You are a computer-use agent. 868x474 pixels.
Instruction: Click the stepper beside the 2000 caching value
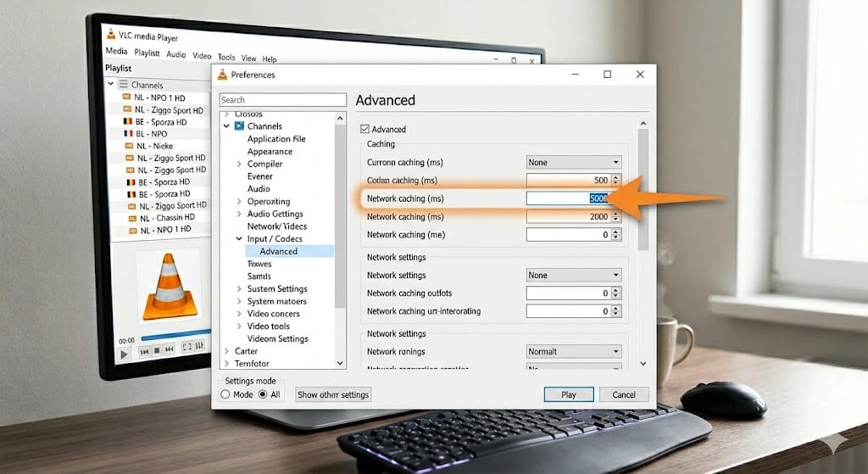click(616, 216)
